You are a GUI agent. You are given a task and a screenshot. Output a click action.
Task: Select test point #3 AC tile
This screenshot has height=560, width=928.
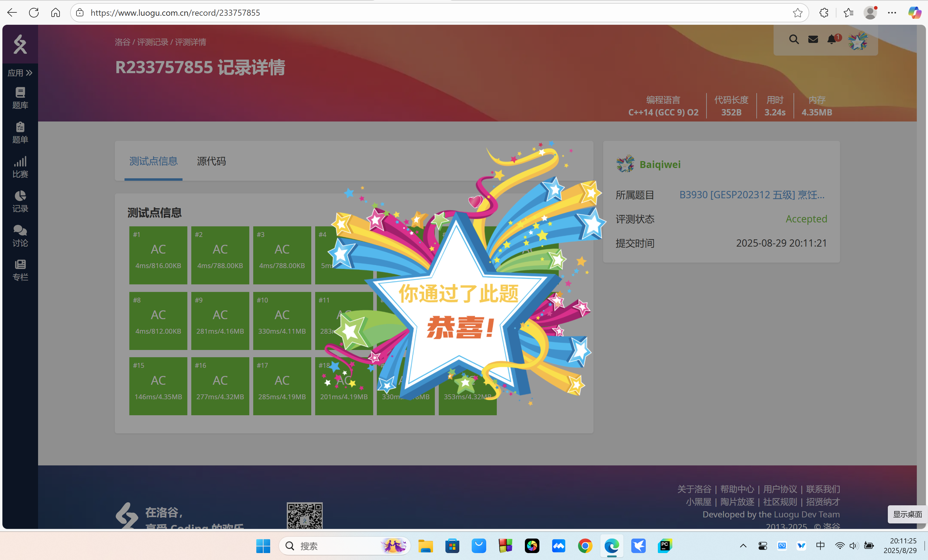click(x=282, y=255)
